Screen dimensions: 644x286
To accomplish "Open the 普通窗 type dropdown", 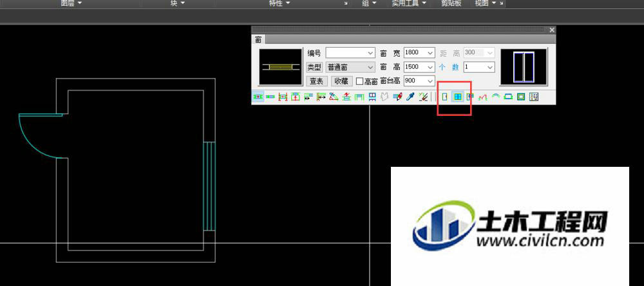I will click(x=370, y=67).
